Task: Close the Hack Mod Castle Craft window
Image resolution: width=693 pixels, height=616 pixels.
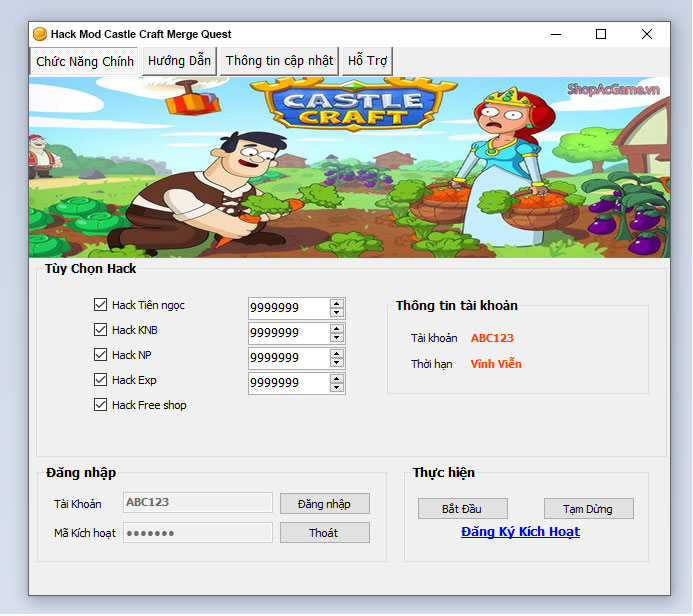Action: click(x=647, y=34)
